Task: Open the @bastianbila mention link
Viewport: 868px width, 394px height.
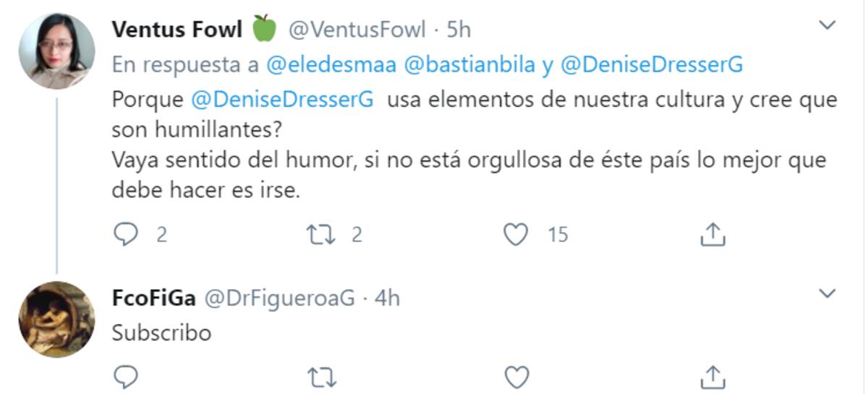Action: click(x=469, y=65)
